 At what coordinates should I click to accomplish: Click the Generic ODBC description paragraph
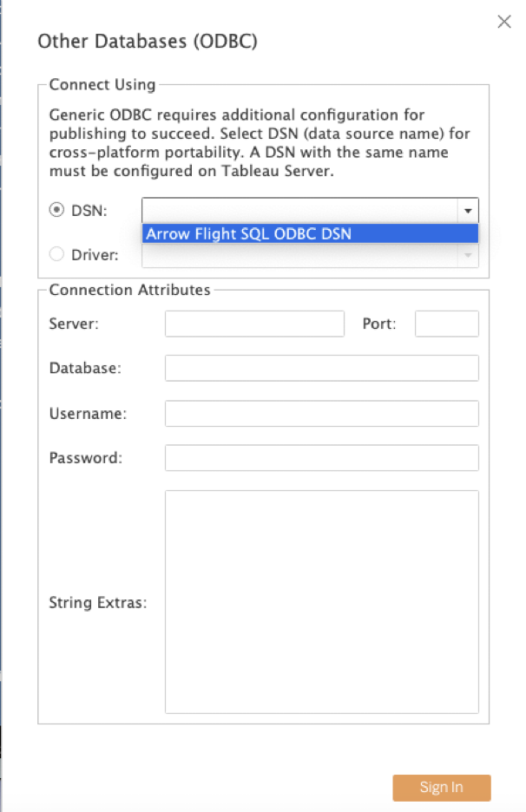(260, 142)
